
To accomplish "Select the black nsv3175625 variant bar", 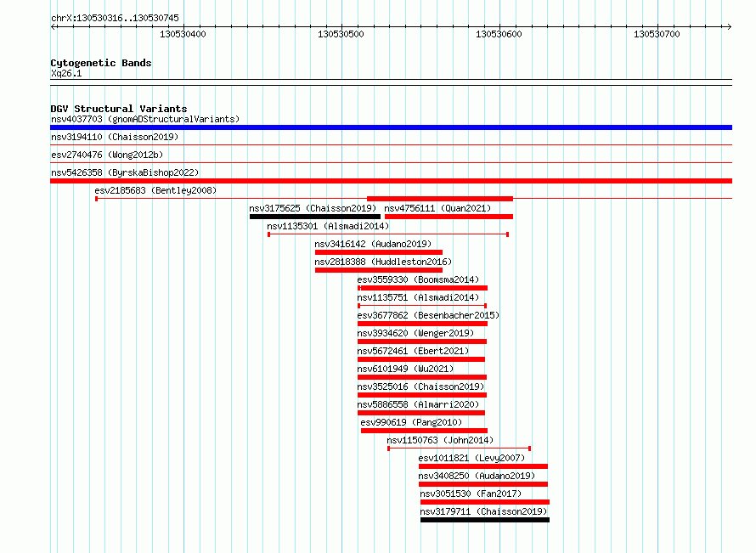I will pos(315,217).
